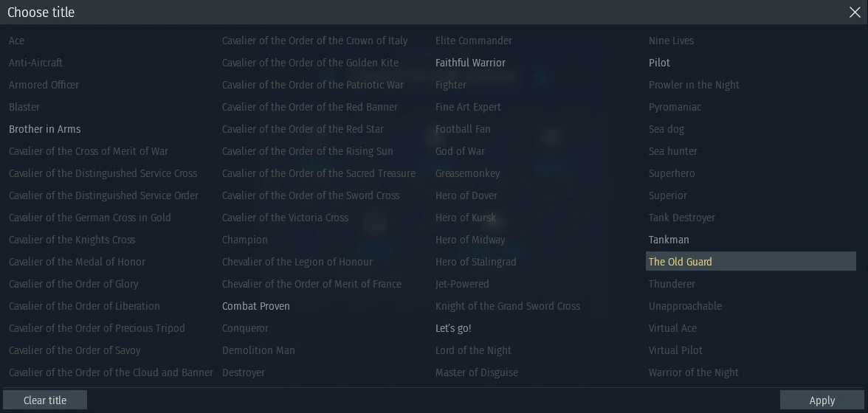Choose the 'Faithful Warrior' title
Image resolution: width=868 pixels, height=413 pixels.
pos(470,63)
